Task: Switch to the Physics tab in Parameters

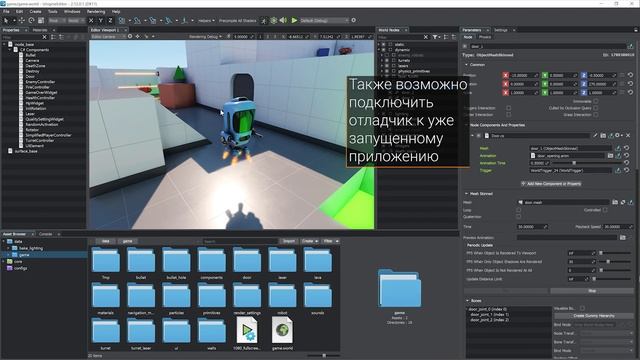Action: click(485, 37)
